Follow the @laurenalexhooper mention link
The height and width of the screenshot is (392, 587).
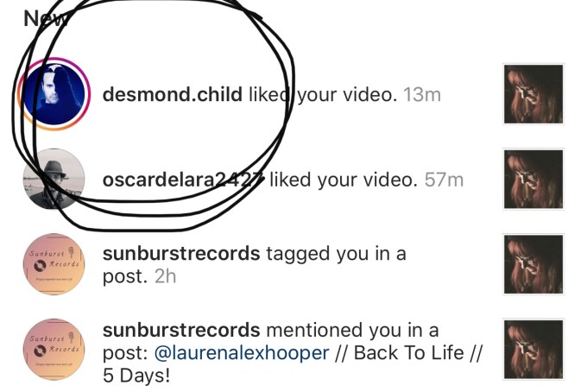(242, 352)
